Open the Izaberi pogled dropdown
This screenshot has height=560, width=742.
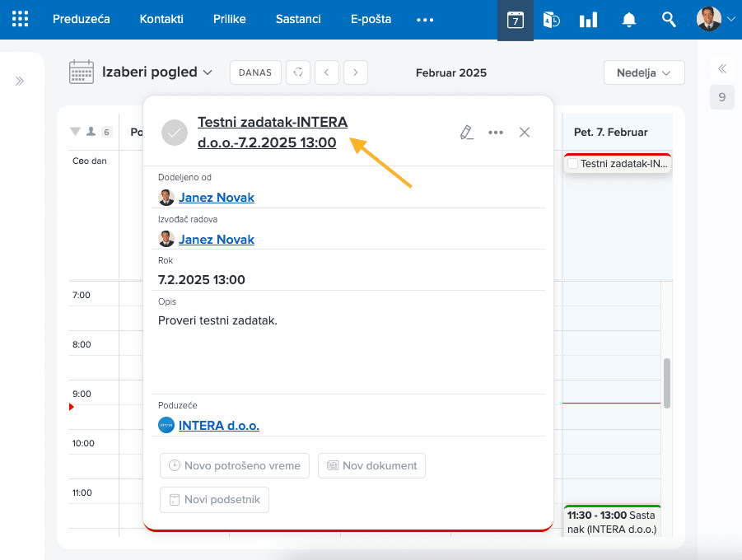tap(157, 72)
